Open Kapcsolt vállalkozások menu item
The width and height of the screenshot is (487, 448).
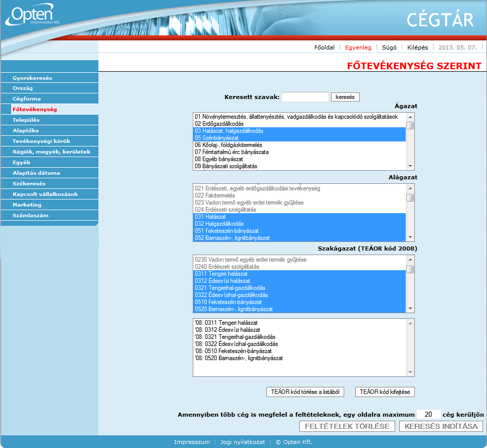[x=49, y=194]
